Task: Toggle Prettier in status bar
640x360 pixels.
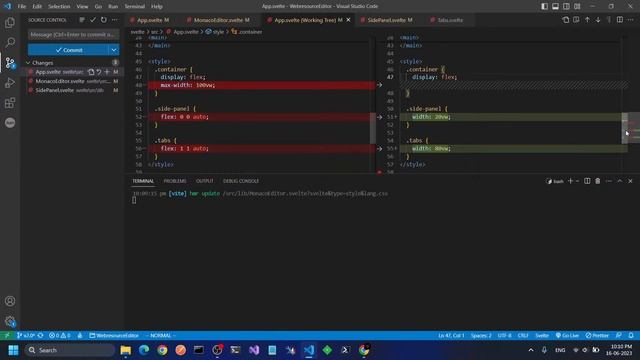Action: click(597, 336)
